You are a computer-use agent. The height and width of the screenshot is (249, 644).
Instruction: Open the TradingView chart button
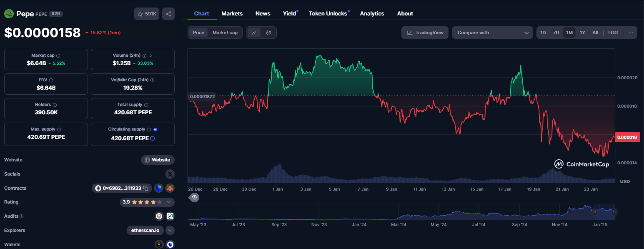(425, 33)
